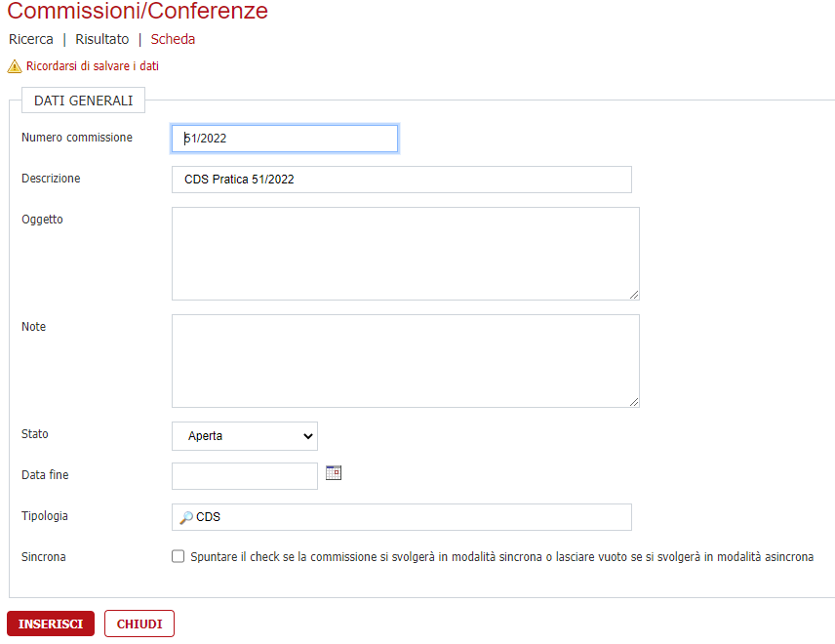This screenshot has height=644, width=835.
Task: Click into the Descrizione text field
Action: [x=402, y=180]
